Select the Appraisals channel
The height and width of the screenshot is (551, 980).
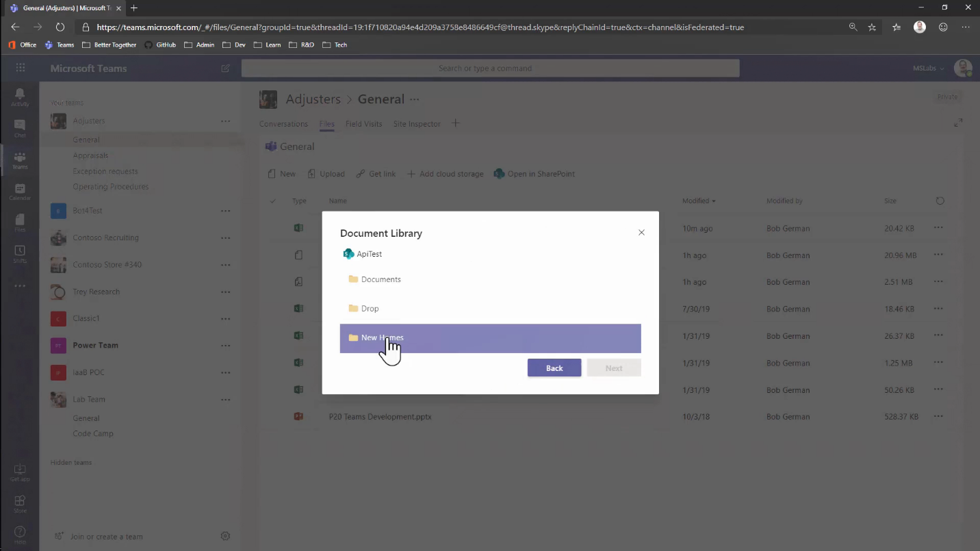pos(90,155)
